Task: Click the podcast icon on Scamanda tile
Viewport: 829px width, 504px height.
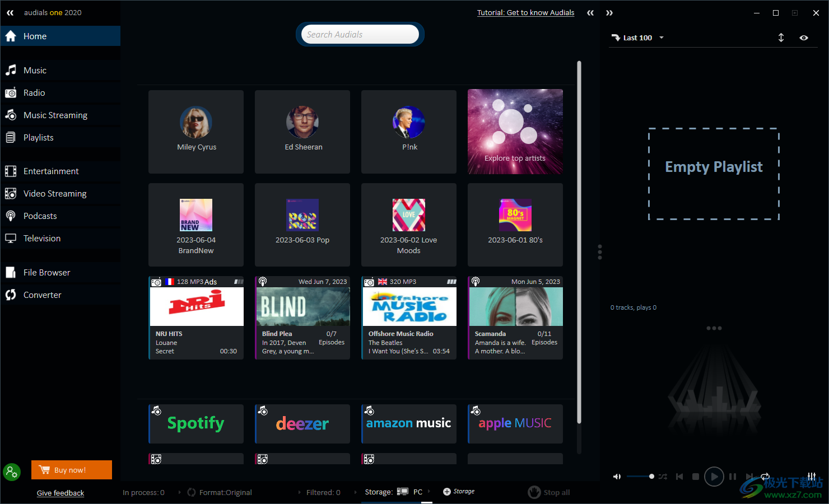Action: tap(476, 282)
